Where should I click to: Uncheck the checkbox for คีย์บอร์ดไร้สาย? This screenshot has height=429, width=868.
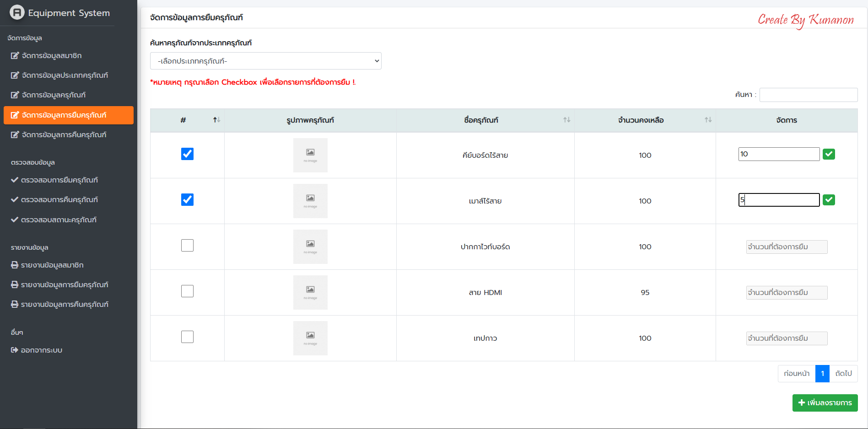coord(187,154)
